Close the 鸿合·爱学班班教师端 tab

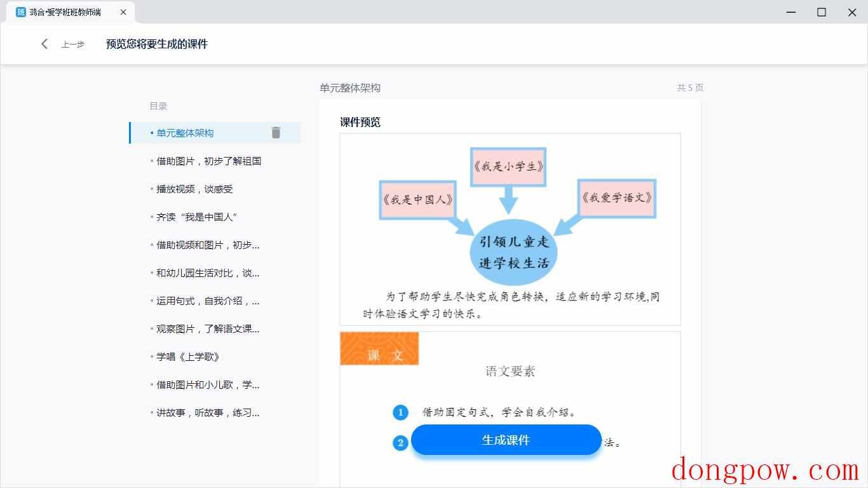(x=123, y=12)
